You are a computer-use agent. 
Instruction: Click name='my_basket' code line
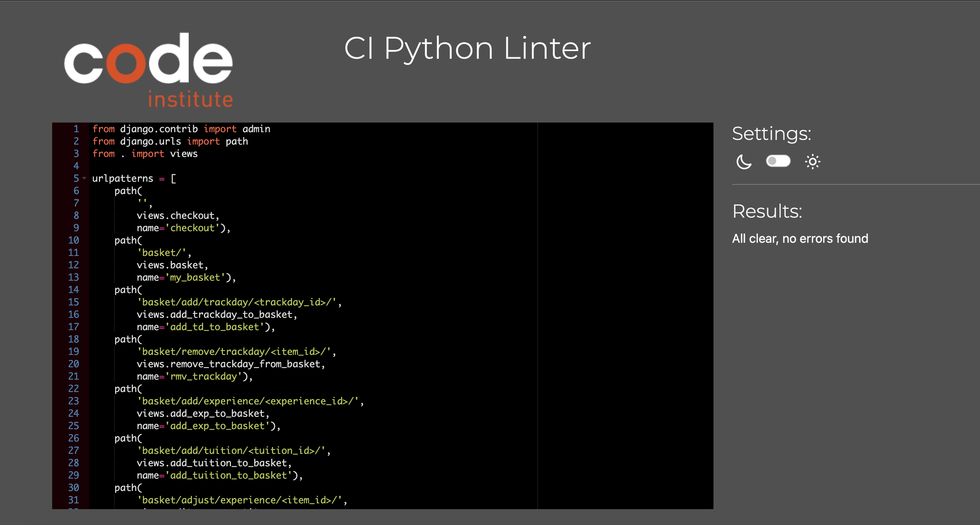187,277
